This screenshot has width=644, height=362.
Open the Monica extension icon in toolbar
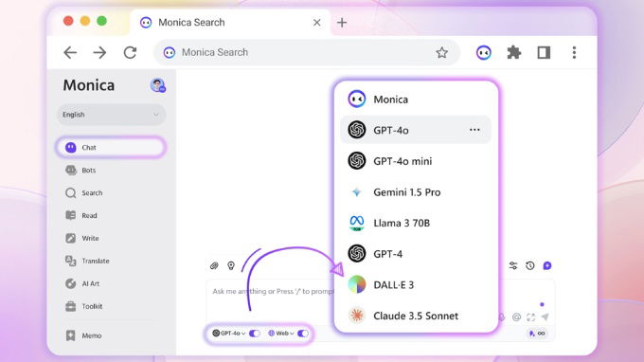click(x=483, y=53)
